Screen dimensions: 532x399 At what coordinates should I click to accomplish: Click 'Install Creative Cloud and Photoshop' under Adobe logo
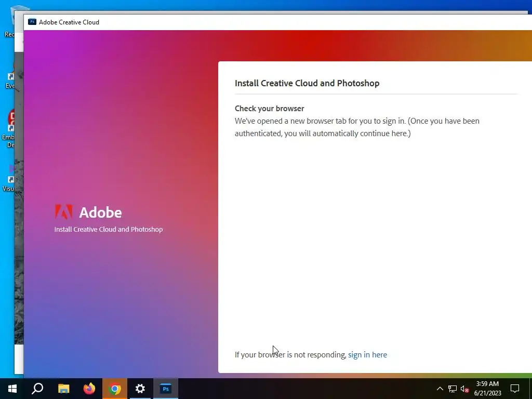click(x=109, y=229)
